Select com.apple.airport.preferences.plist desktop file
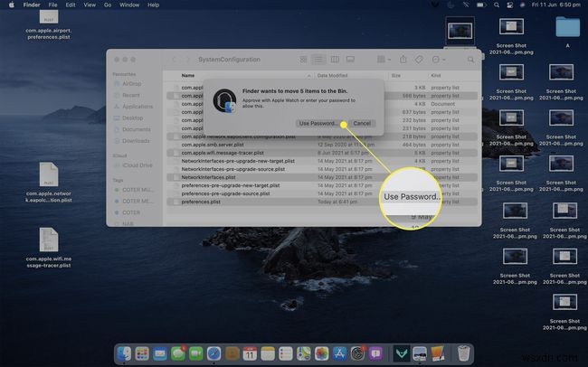Viewport: 588px width, 367px height. (49, 24)
